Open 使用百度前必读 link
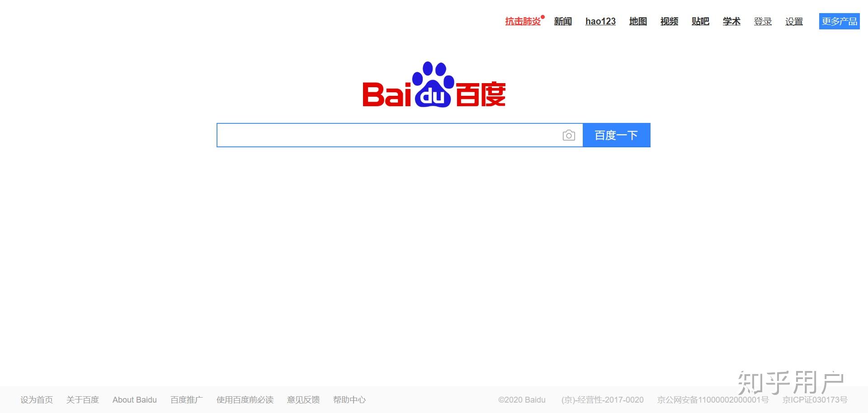The width and height of the screenshot is (868, 413). click(245, 400)
